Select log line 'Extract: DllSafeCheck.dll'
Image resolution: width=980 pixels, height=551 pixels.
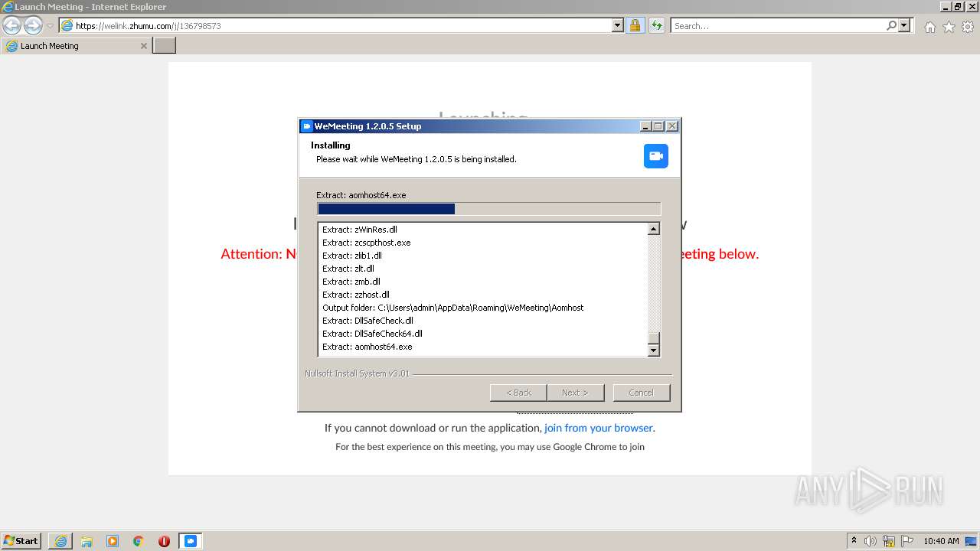click(367, 321)
